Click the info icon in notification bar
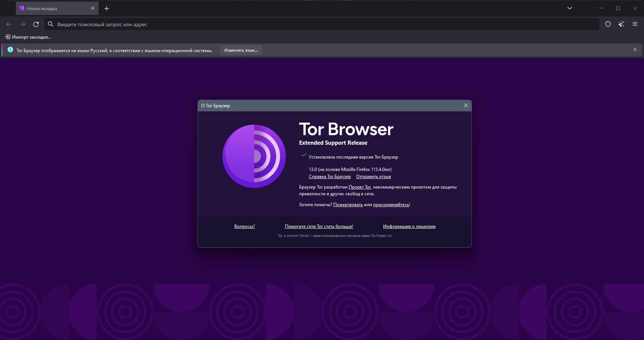This screenshot has height=340, width=644. tap(10, 50)
